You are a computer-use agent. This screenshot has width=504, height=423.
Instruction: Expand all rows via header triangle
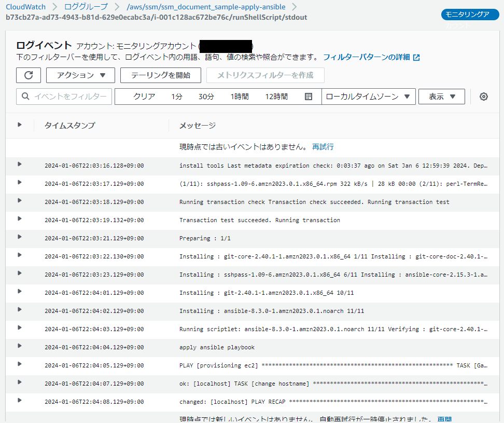[x=20, y=125]
